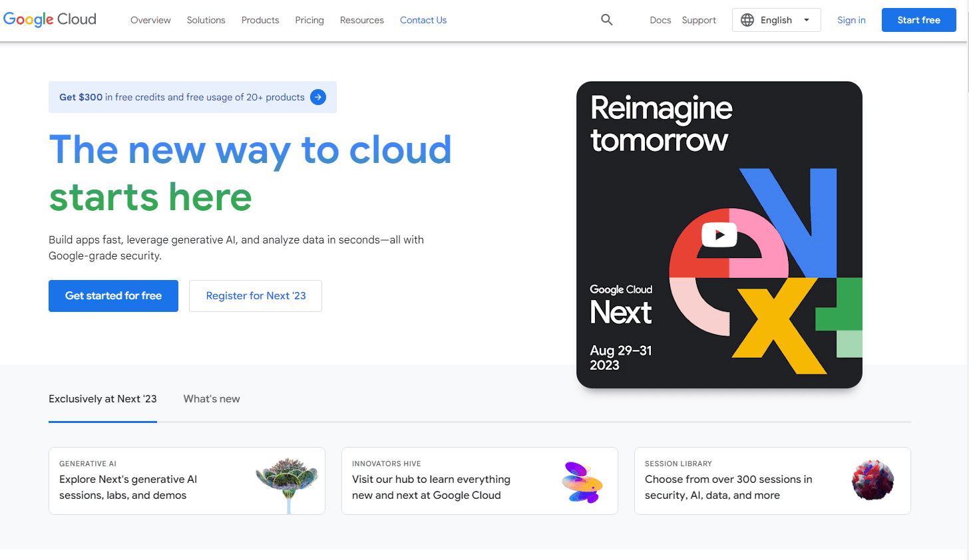
Task: Open the Get $300 free credits banner
Action: click(x=192, y=97)
